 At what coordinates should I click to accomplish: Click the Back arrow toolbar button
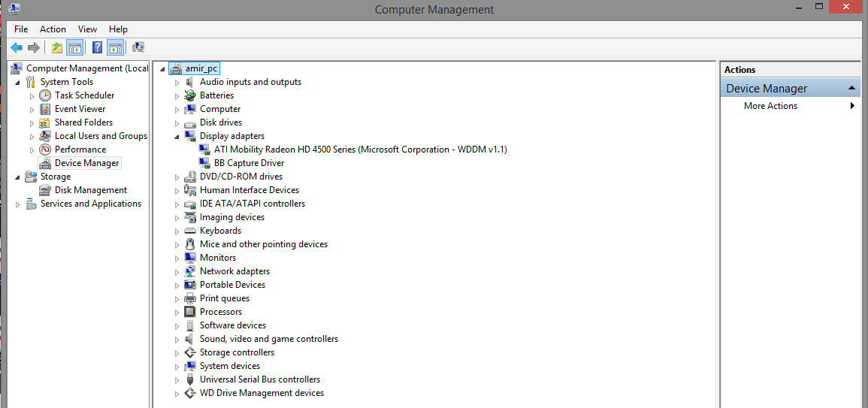(17, 47)
